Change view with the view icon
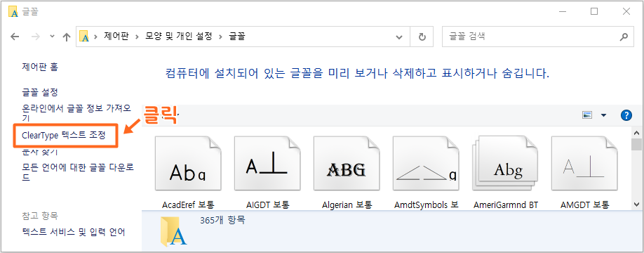The height and width of the screenshot is (253, 644). (x=587, y=115)
